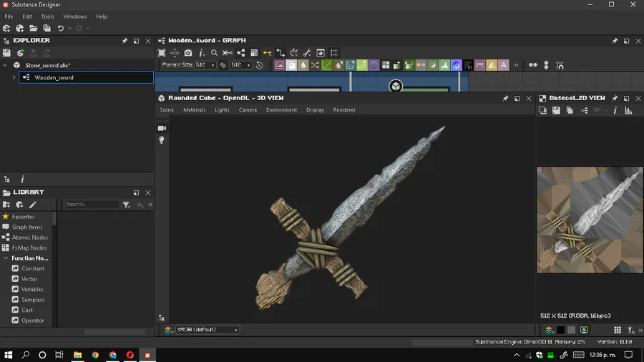Open the Display menu in 3D view

[315, 110]
